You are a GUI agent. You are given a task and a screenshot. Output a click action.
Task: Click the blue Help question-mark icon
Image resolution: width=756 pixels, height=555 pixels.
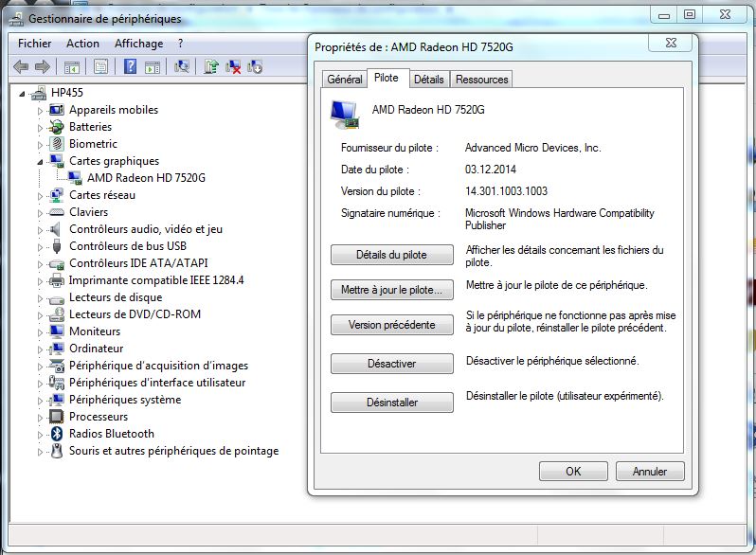[x=130, y=66]
